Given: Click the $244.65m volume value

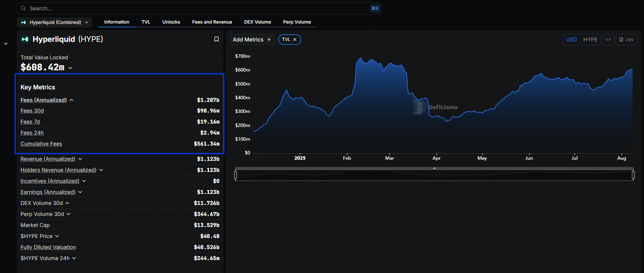Looking at the screenshot, I should (207, 258).
